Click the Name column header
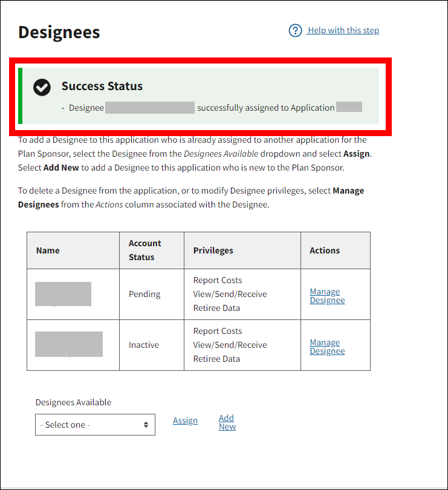 [x=48, y=250]
